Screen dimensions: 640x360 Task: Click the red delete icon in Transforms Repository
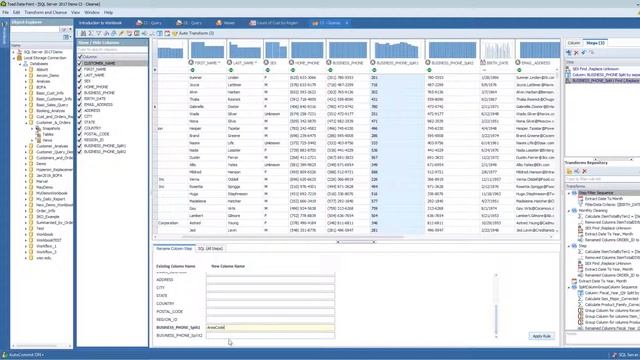[584, 171]
